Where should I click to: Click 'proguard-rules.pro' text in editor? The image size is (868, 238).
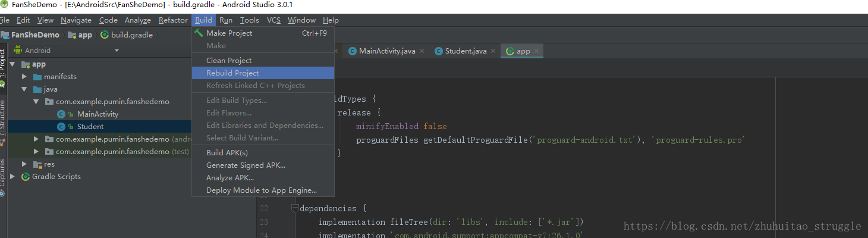(x=697, y=140)
